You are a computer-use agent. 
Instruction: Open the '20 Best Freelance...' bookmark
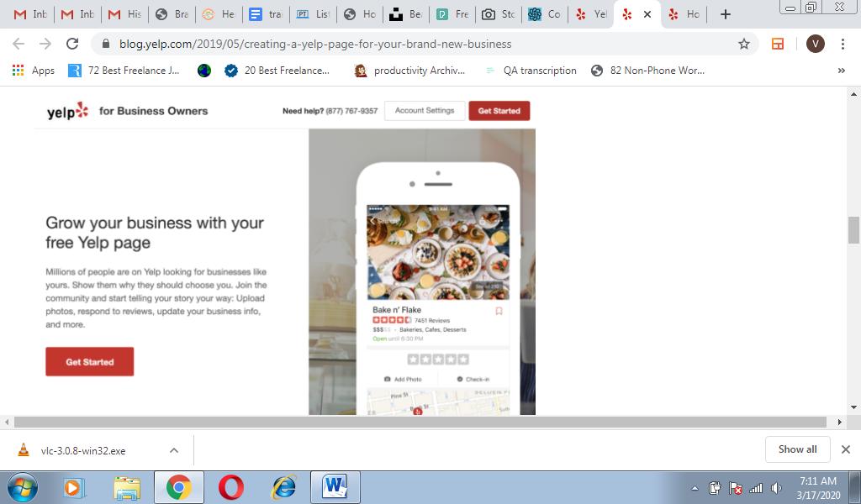click(x=277, y=71)
